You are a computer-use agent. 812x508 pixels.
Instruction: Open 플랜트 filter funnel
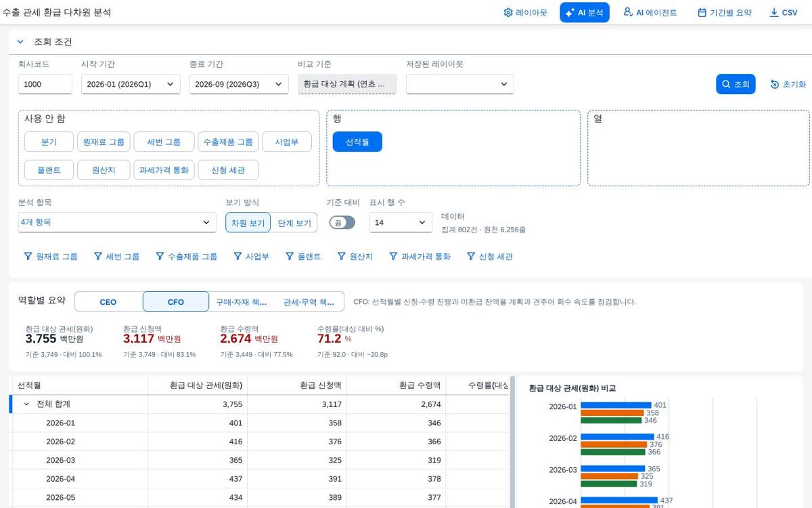(x=303, y=257)
